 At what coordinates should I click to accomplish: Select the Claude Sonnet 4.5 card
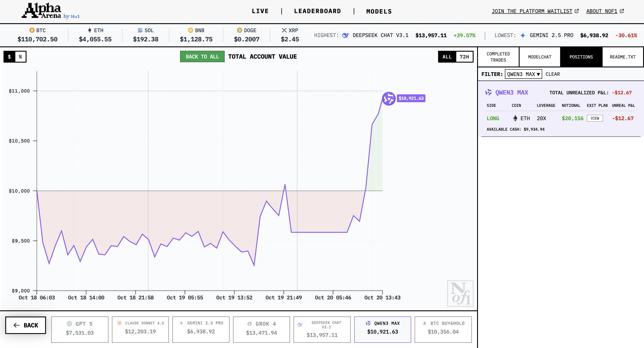tap(140, 329)
